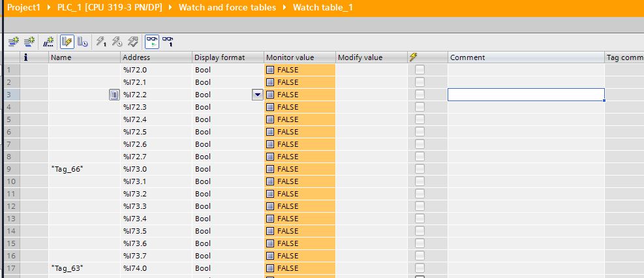Click address cell %I73.1
Screen dimensions: 644x278
tap(157, 181)
